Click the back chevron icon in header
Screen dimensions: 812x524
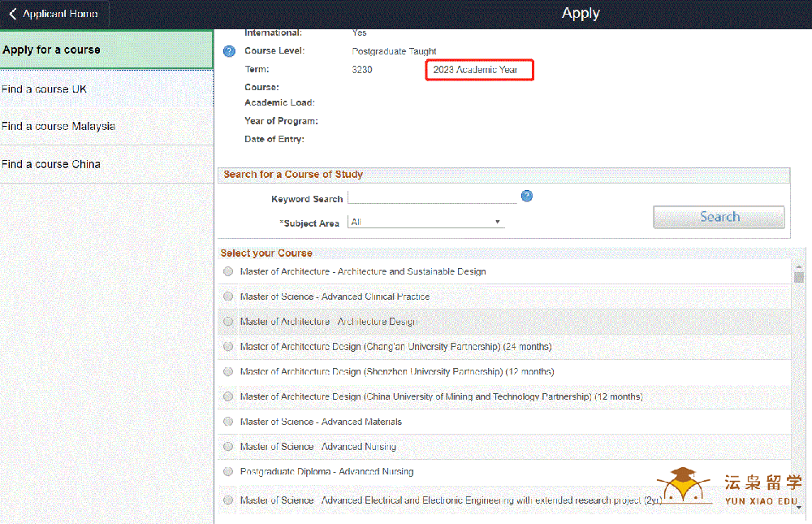(x=13, y=14)
